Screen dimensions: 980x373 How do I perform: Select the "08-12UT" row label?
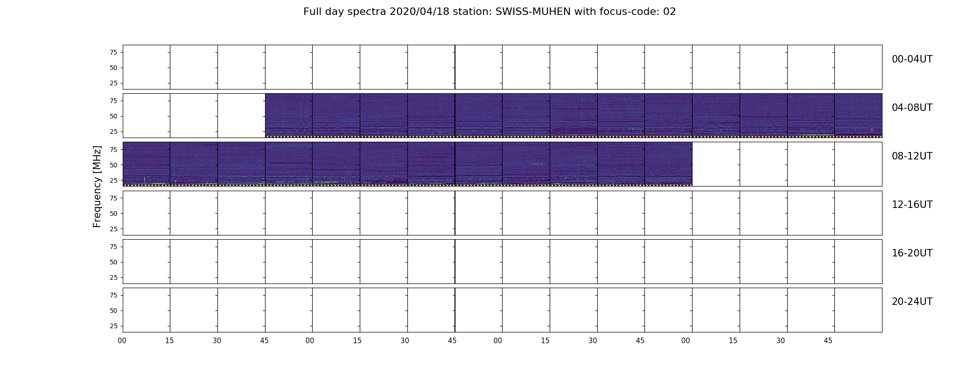point(912,156)
